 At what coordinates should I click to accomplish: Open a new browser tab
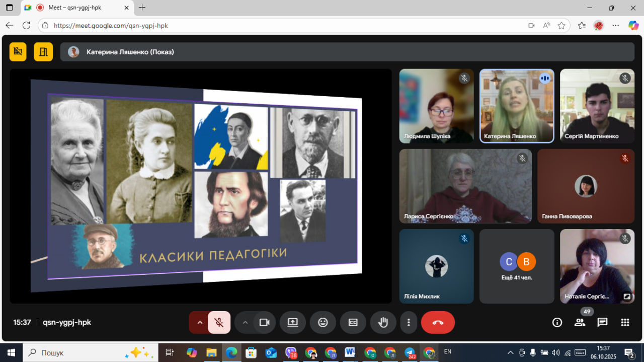click(x=142, y=8)
